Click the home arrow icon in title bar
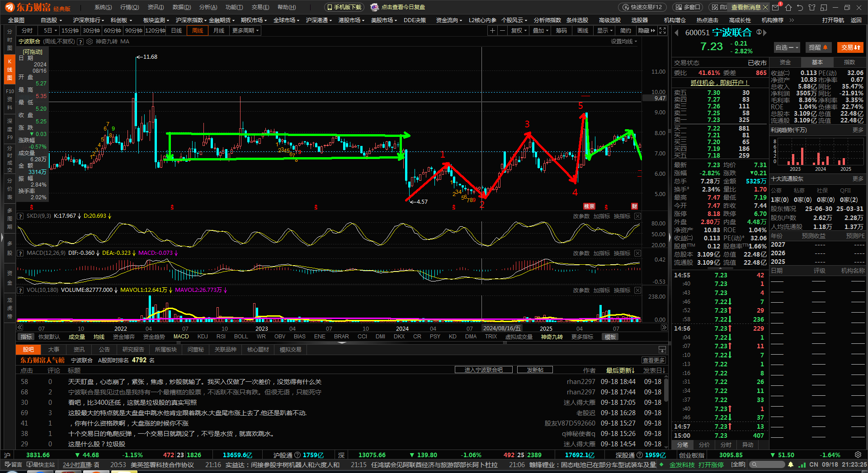The height and width of the screenshot is (473, 868). tap(788, 7)
